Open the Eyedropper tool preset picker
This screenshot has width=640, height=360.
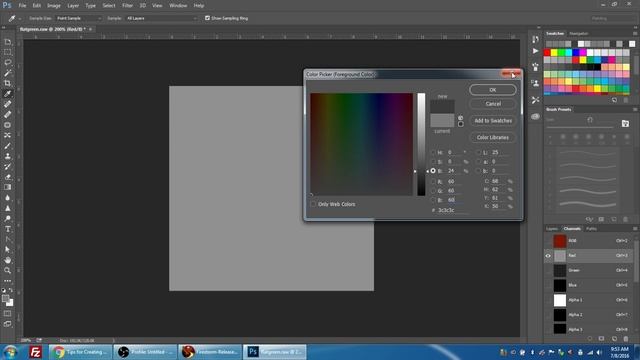15,18
